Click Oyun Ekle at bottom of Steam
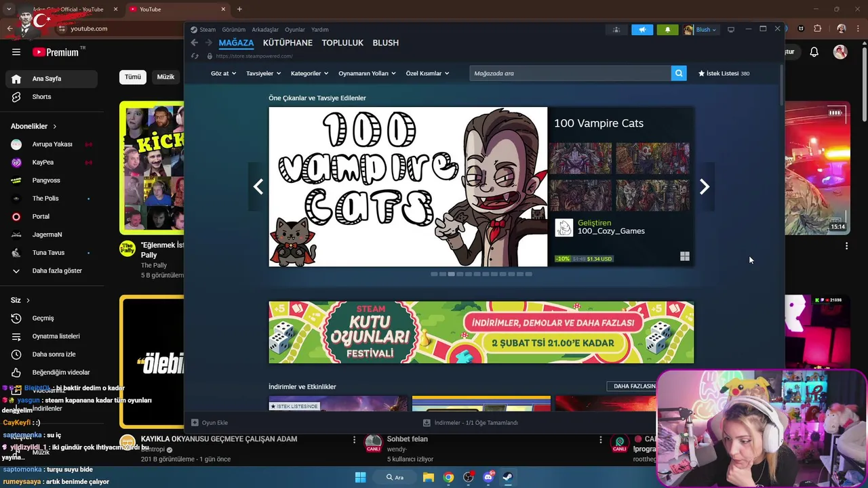Viewport: 868px width, 488px height. click(210, 423)
